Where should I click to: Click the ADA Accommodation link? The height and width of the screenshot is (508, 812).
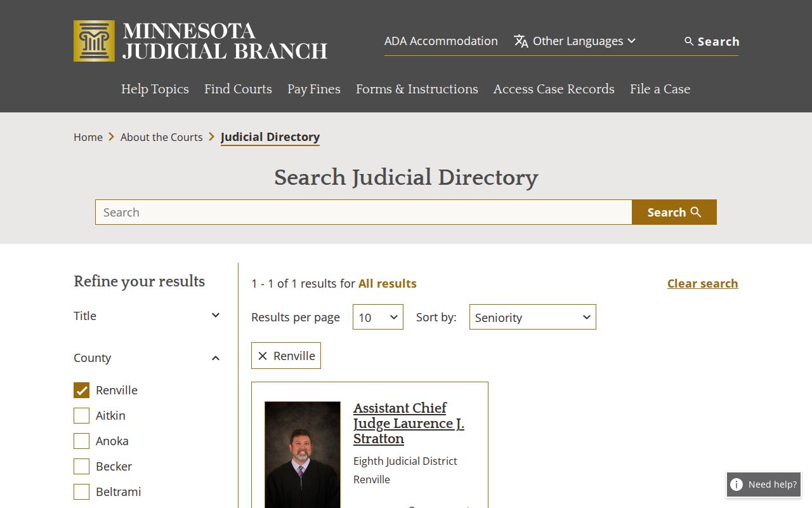441,41
